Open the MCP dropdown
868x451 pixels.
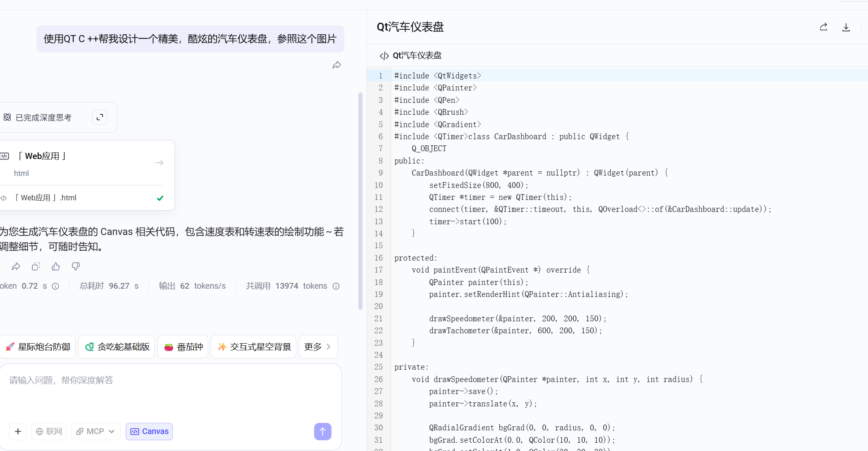96,431
